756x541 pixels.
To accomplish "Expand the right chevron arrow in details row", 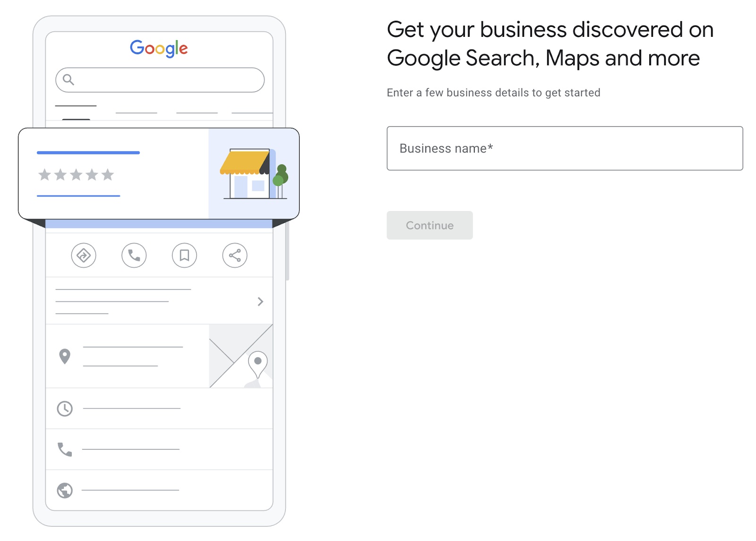I will [260, 301].
